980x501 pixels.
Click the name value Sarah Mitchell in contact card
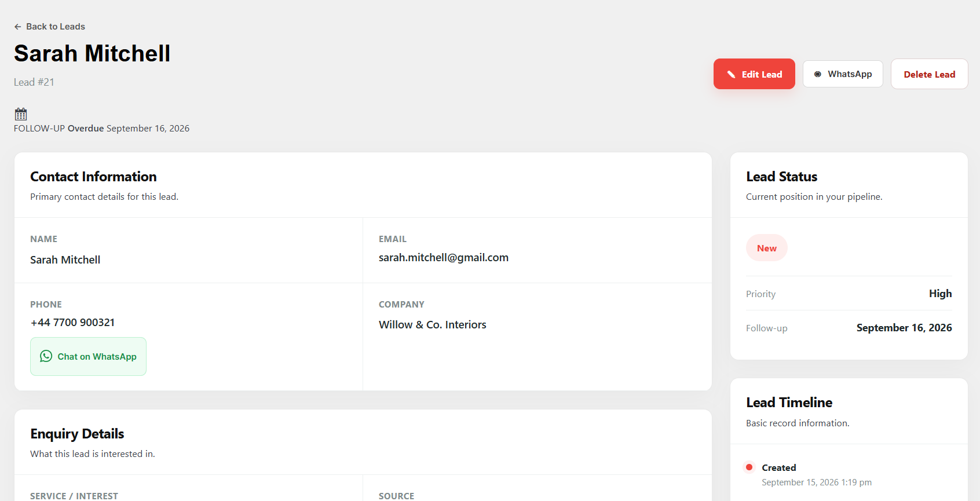coord(65,260)
